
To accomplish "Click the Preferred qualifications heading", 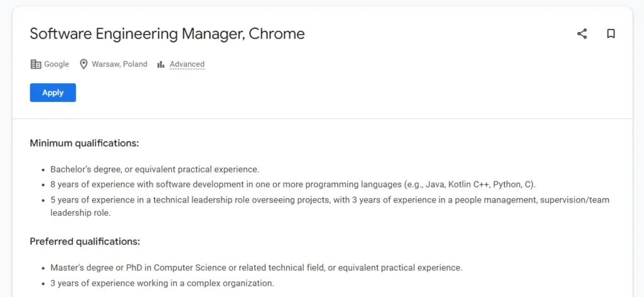I will [85, 242].
